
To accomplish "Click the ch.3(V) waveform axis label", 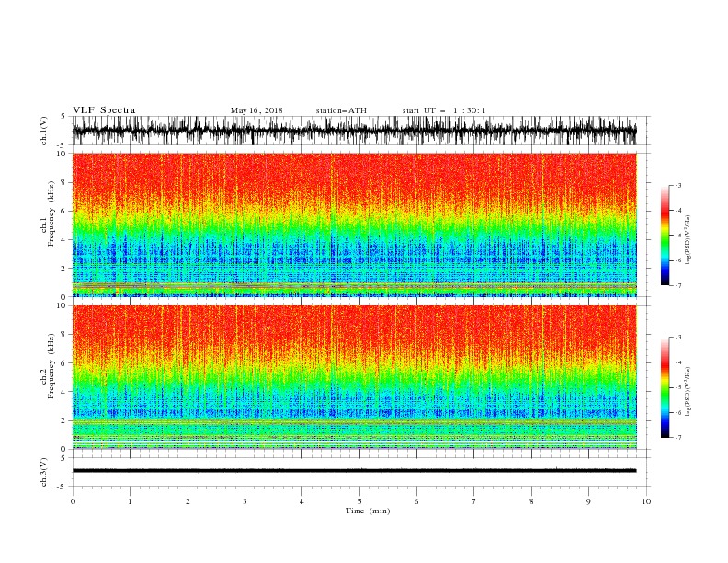I will (x=44, y=472).
